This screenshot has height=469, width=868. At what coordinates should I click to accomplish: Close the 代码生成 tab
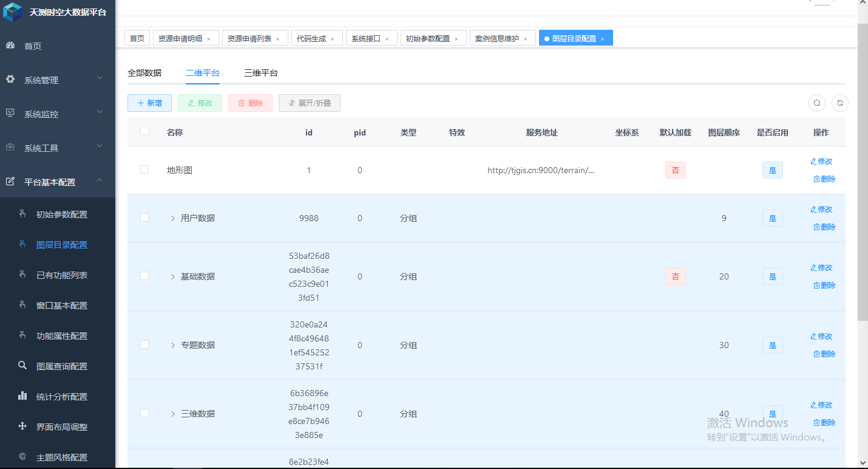coord(333,39)
